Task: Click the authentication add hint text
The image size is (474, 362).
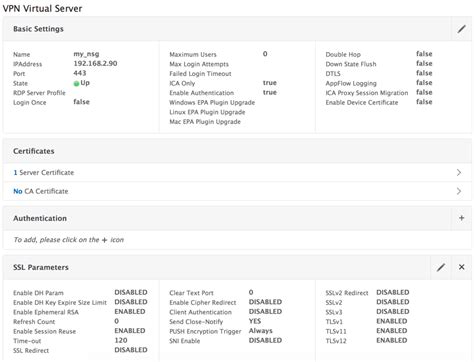Action: coord(69,240)
